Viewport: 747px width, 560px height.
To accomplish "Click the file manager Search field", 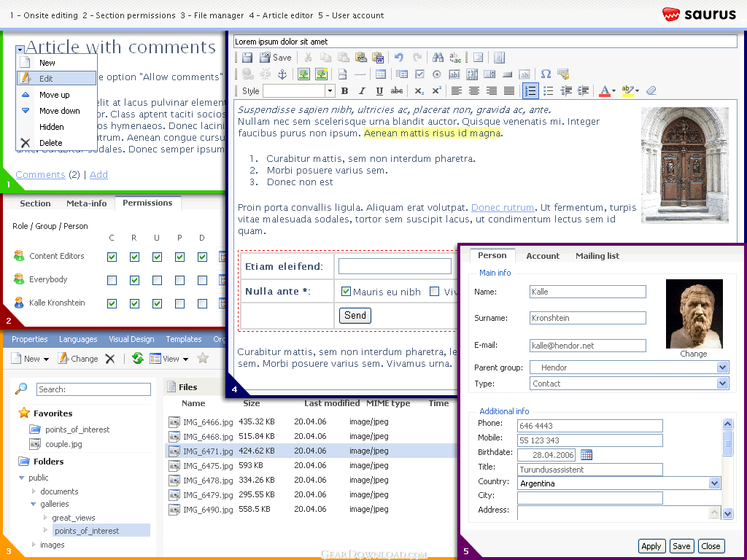I will (93, 389).
